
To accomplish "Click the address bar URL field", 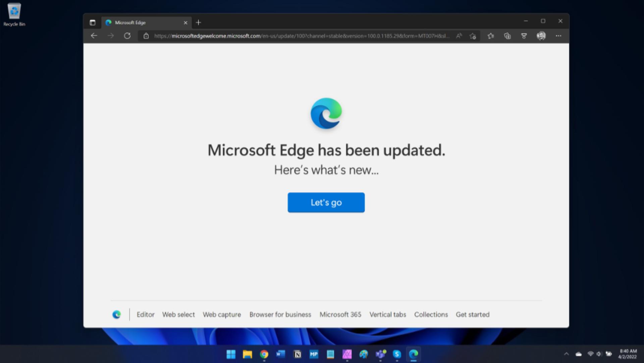I will pos(302,36).
